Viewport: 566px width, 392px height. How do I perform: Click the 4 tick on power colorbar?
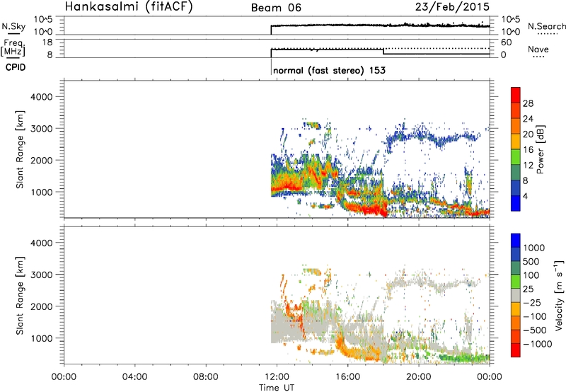(525, 196)
